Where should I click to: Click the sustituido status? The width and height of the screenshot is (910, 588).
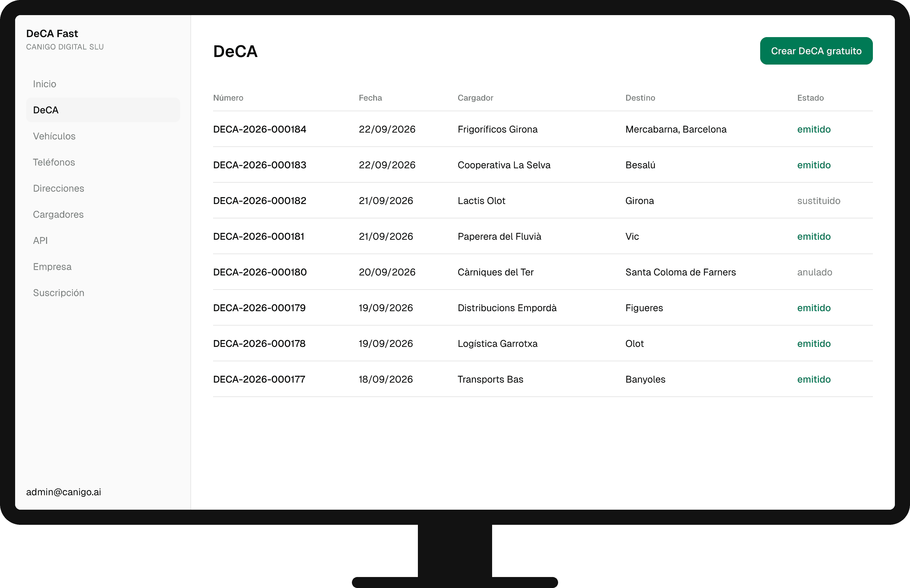tap(819, 201)
